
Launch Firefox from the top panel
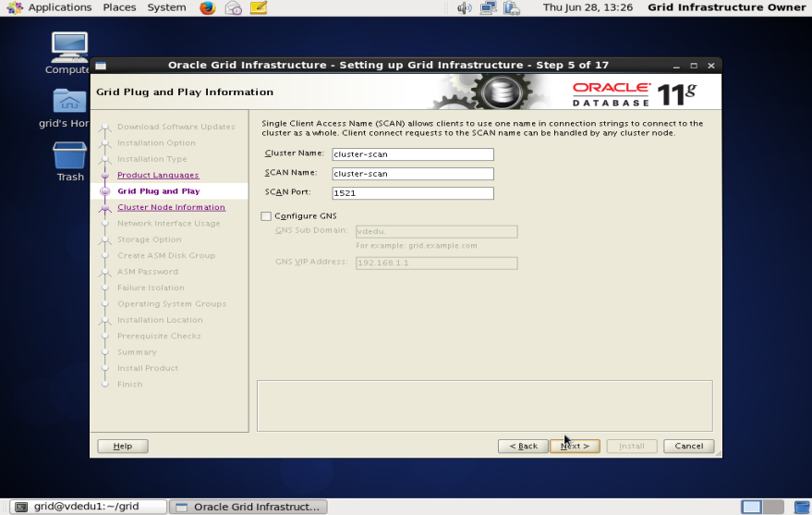click(x=208, y=7)
